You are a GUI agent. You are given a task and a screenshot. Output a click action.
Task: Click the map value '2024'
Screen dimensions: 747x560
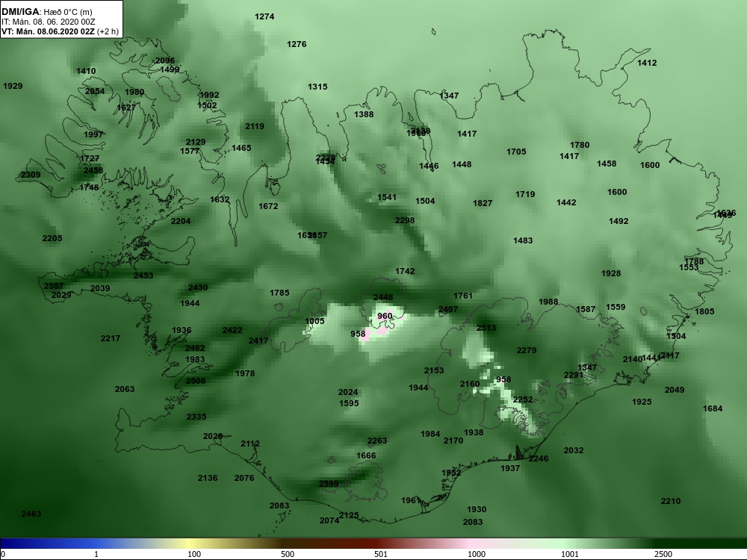tap(348, 393)
